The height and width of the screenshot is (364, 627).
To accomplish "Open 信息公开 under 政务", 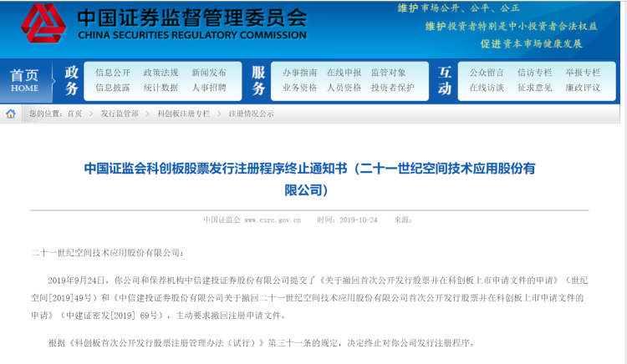I will [x=113, y=73].
